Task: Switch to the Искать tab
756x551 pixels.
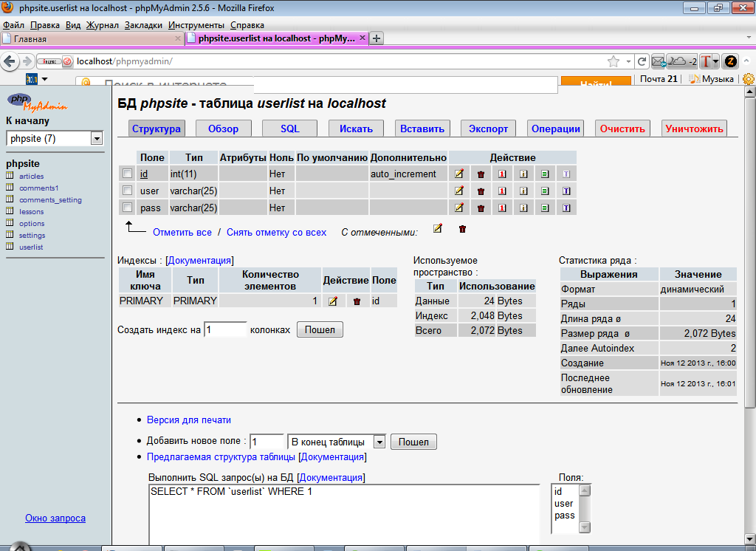Action: pos(356,129)
